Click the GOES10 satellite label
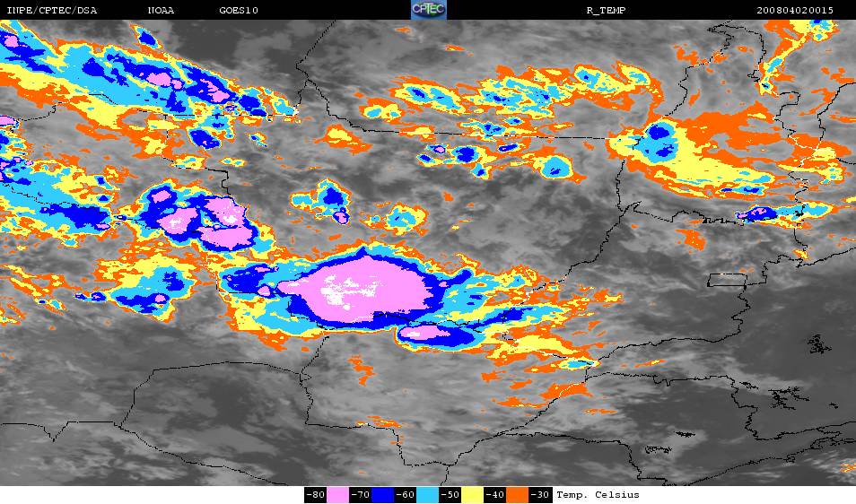The image size is (856, 504). coord(239,11)
